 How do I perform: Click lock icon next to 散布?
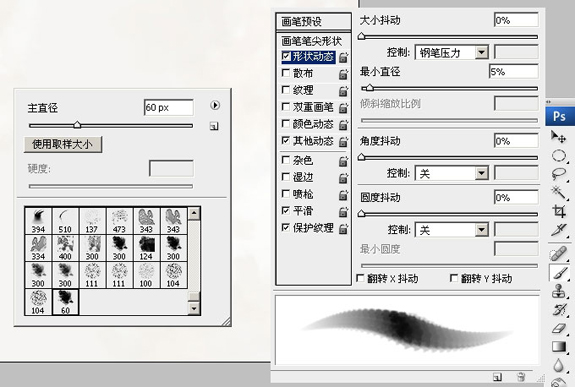click(x=343, y=74)
